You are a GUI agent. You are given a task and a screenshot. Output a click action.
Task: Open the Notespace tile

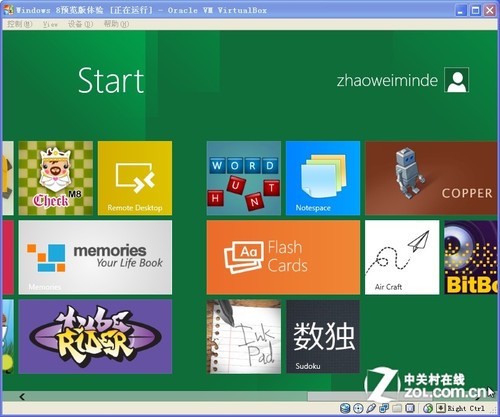tap(323, 178)
